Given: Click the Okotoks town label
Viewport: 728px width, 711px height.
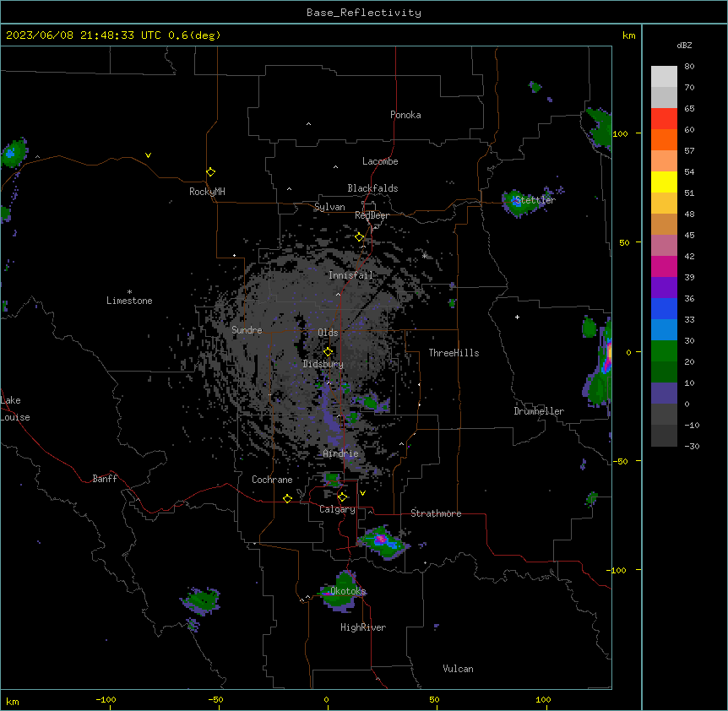Looking at the screenshot, I should (348, 591).
